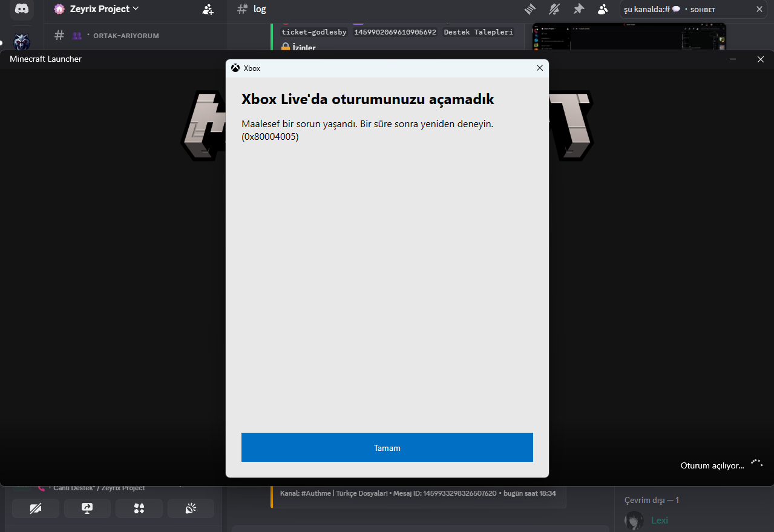Image resolution: width=774 pixels, height=532 pixels.
Task: Click Lexi in the offline member list
Action: [660, 521]
